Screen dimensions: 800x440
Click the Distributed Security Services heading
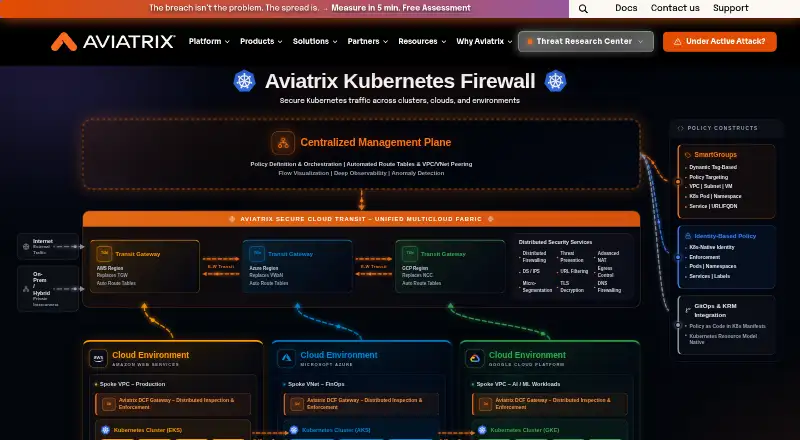[555, 242]
